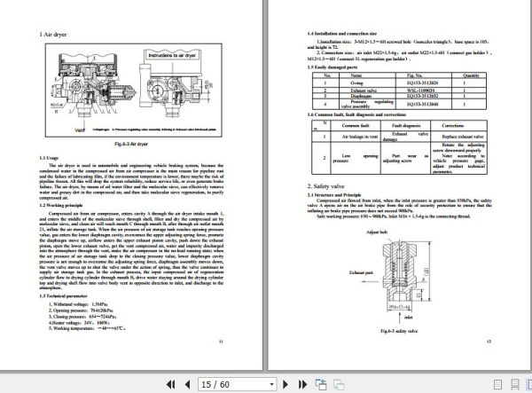Image resolution: width=532 pixels, height=393 pixels.
Task: Click the '1.3 Technical parameter' heading
Action: pos(63,296)
